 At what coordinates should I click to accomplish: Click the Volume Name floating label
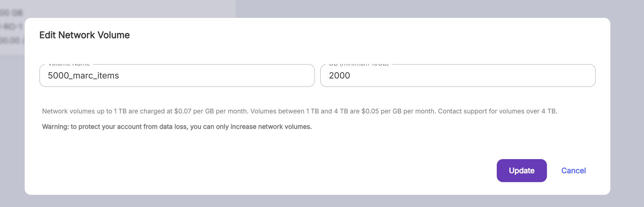[x=69, y=64]
